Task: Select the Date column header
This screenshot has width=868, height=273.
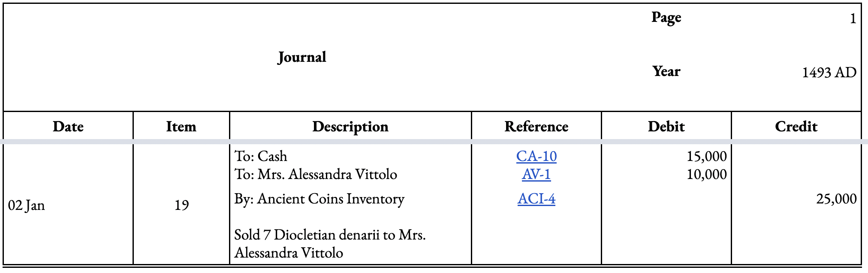Action: [68, 126]
